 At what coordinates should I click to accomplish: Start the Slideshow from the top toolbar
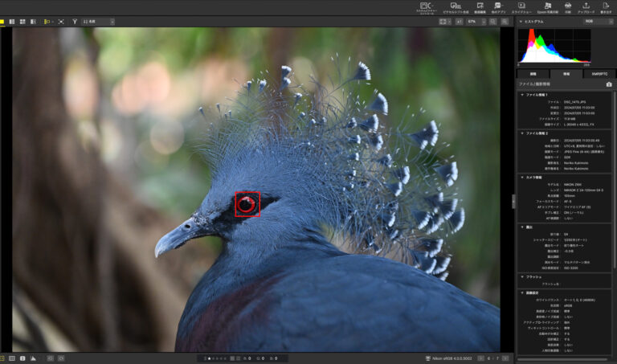[x=521, y=7]
